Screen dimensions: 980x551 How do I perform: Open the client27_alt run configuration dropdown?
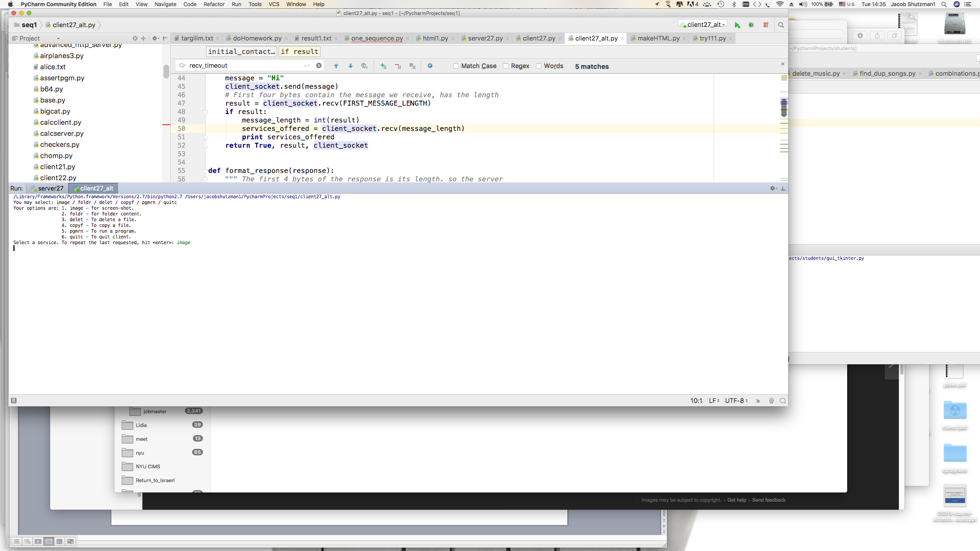(x=703, y=24)
